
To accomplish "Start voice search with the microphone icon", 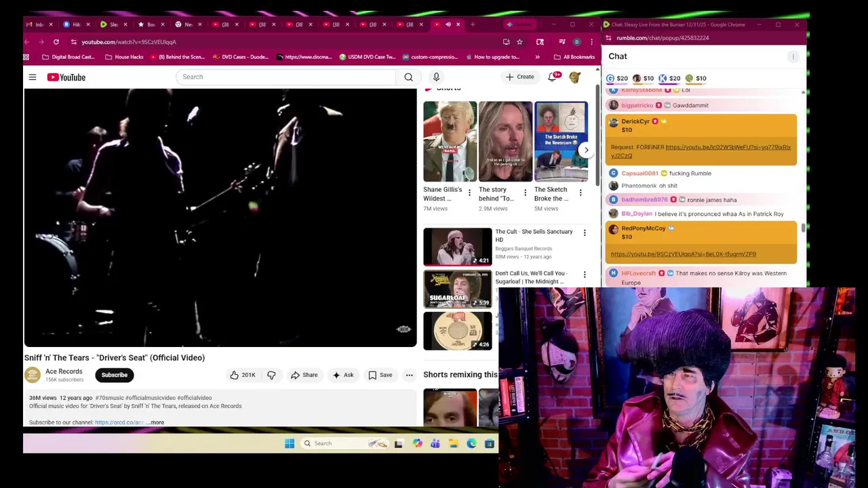I will point(436,77).
